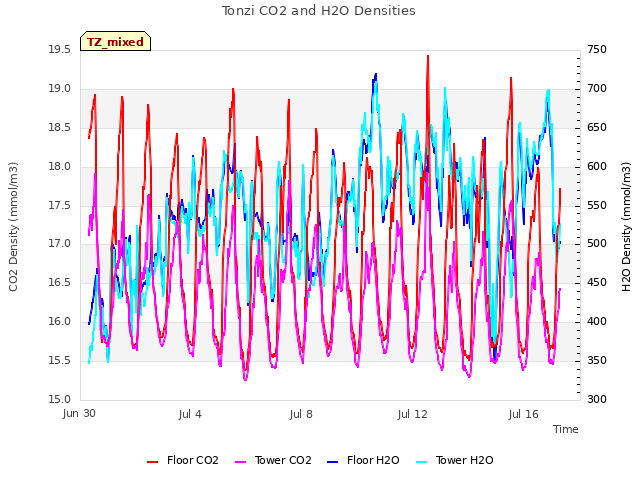This screenshot has width=640, height=480.
Task: Click the 16.5 left axis value
Action: click(x=60, y=283)
